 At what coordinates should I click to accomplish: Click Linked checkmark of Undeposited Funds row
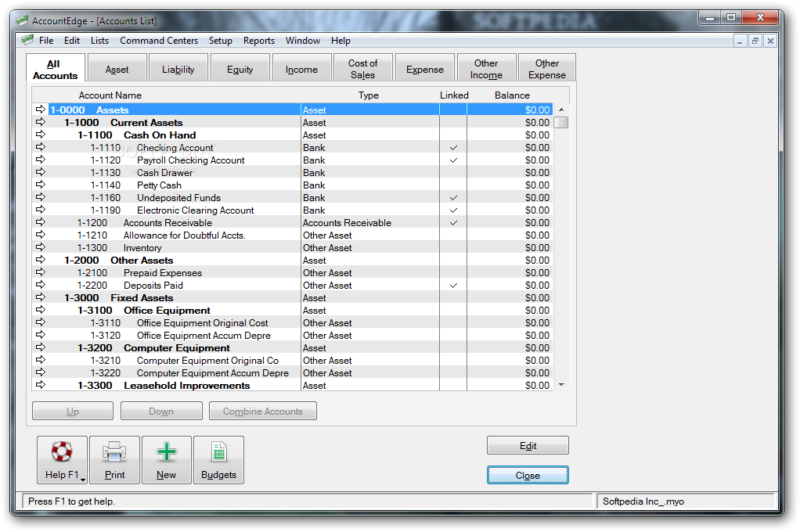click(x=453, y=197)
